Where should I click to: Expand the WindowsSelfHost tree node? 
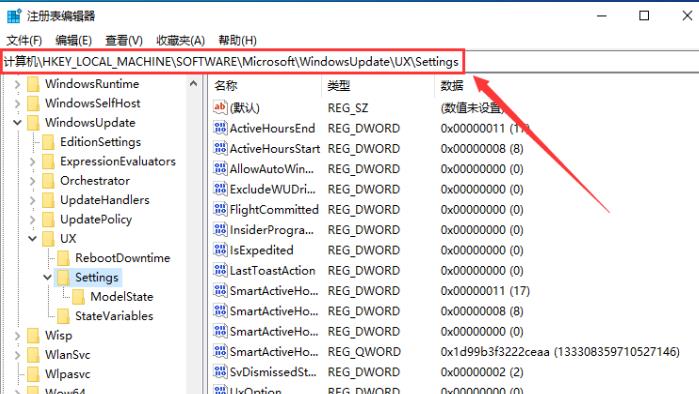point(17,103)
